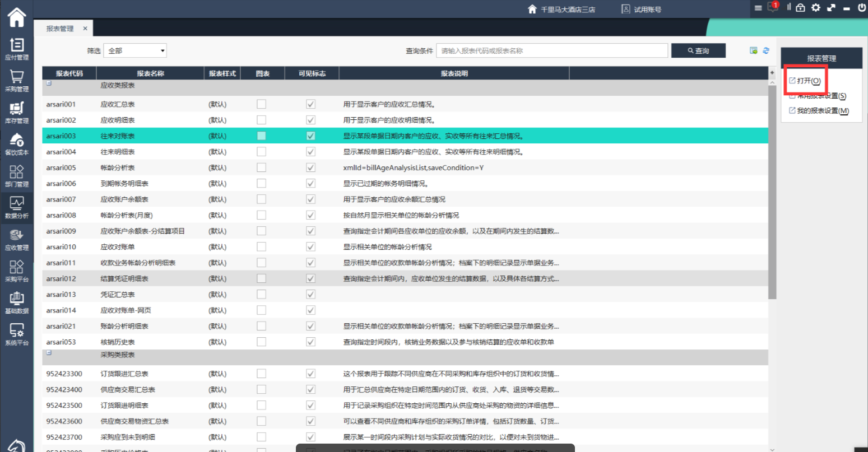Click the lock screen icon in top bar
Screen dimensions: 868x452
pos(801,8)
